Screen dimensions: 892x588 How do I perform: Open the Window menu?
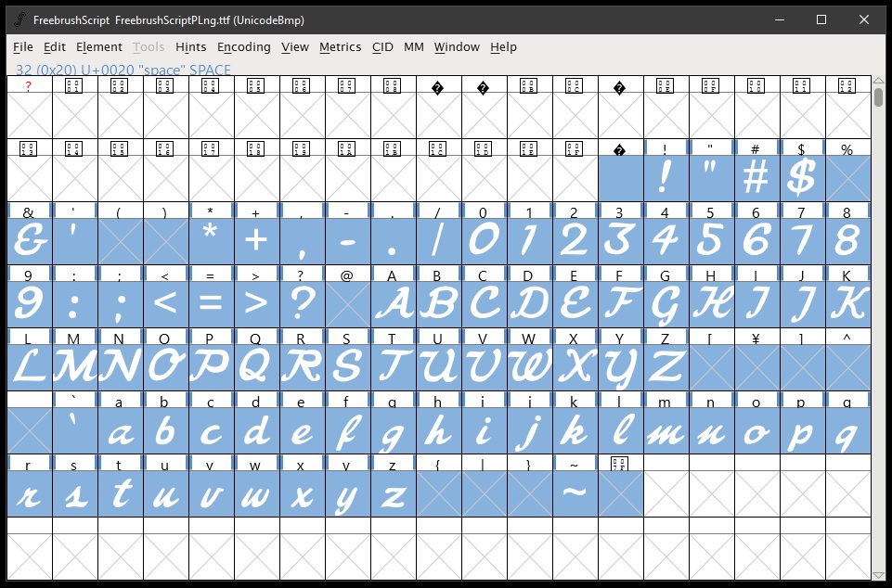coord(457,47)
